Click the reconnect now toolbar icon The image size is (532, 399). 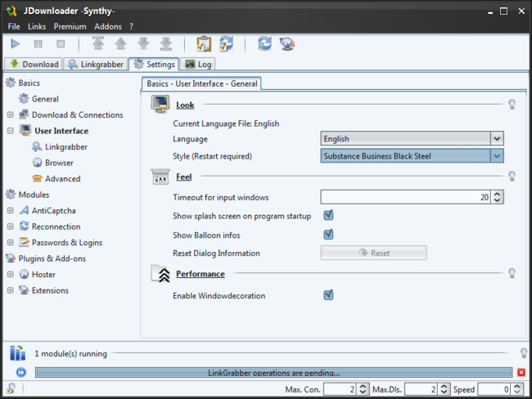coord(265,43)
